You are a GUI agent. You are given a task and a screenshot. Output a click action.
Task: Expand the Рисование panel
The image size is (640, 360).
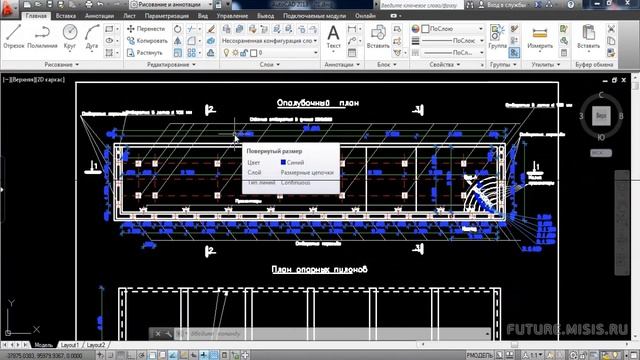point(62,64)
